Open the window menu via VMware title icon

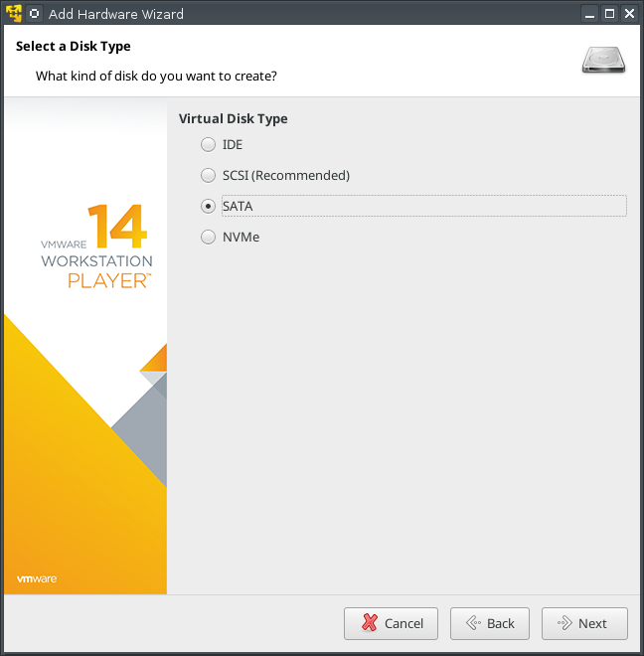(x=13, y=14)
